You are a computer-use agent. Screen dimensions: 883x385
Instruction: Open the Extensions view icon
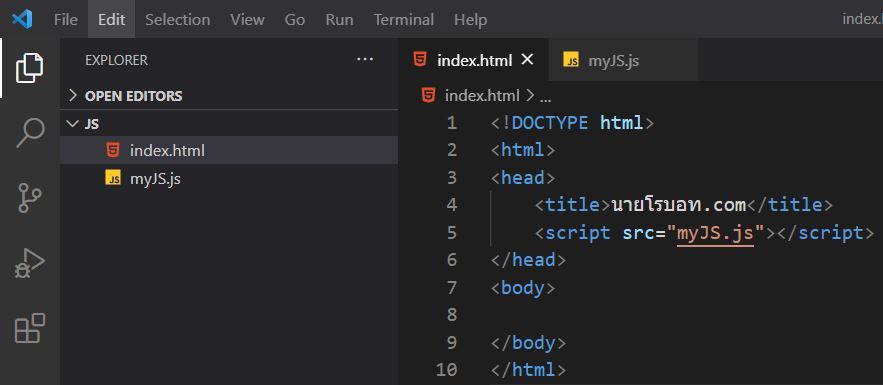tap(29, 328)
